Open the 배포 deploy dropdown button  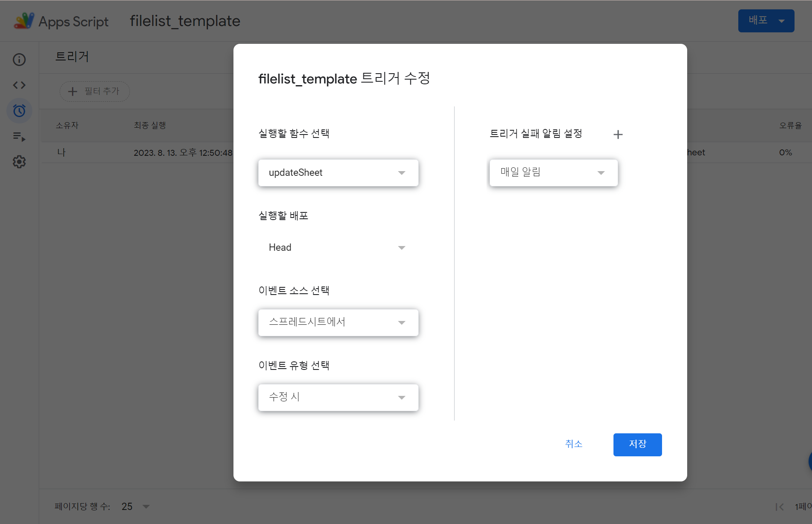(766, 21)
